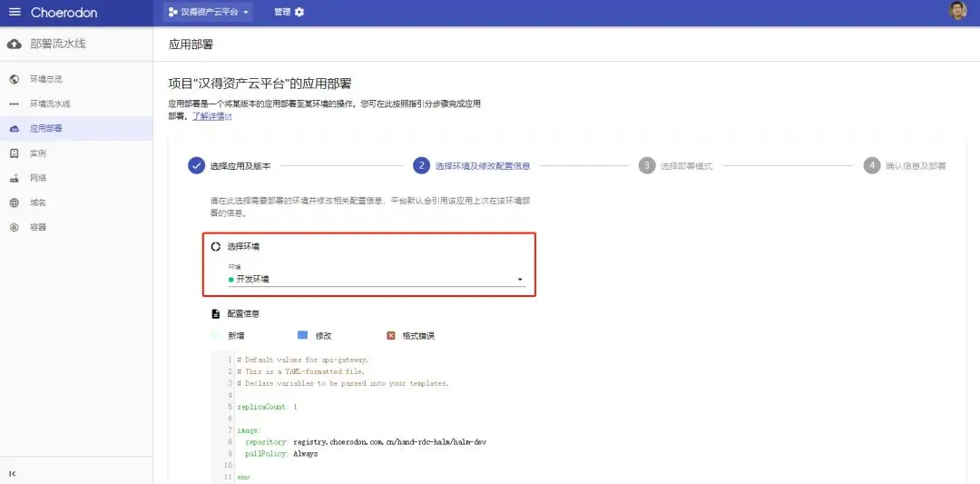Click the globe icon beside 域名

15,202
